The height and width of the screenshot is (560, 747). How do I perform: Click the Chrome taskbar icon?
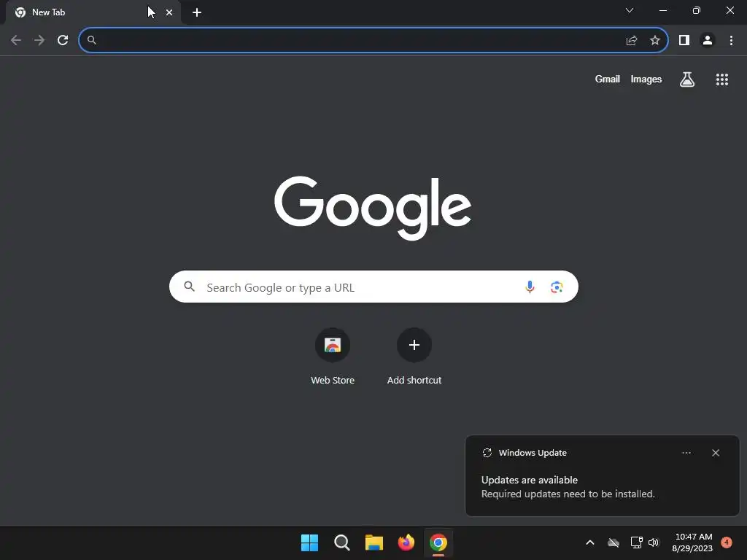(x=438, y=542)
